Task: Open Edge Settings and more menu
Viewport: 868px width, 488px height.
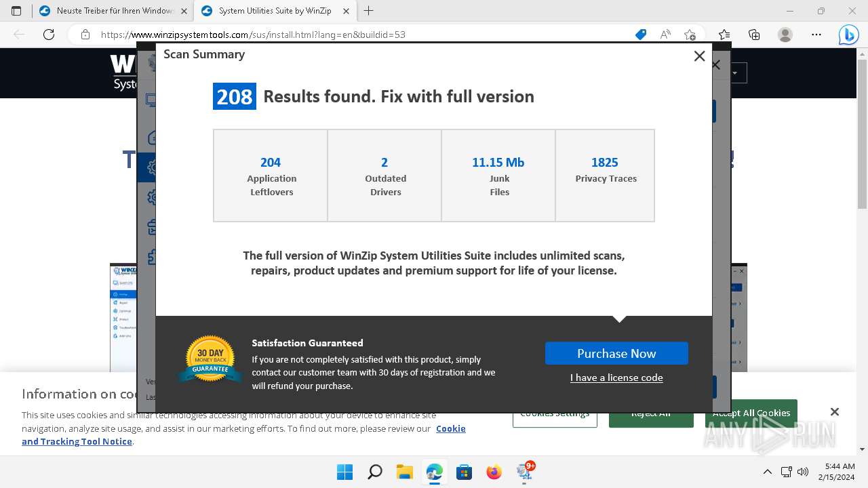Action: coord(816,35)
